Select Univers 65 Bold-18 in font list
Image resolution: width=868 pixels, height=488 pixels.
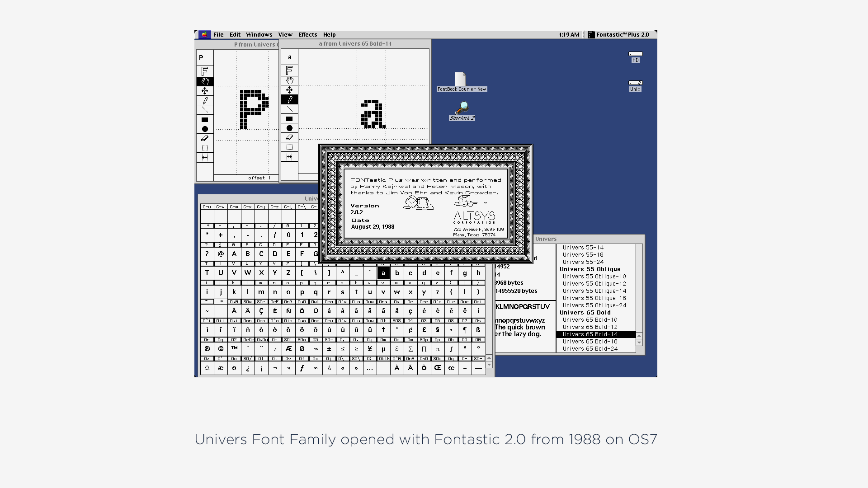[590, 342]
